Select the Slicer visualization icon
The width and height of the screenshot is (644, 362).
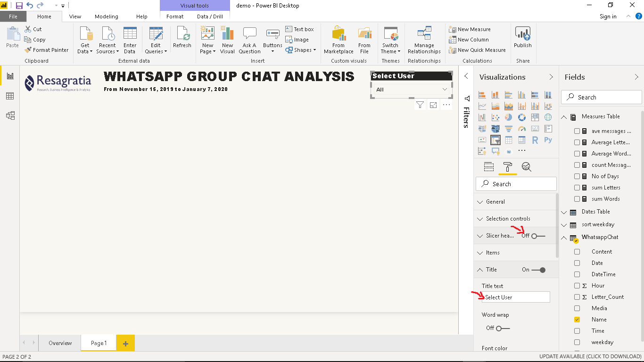click(x=495, y=140)
